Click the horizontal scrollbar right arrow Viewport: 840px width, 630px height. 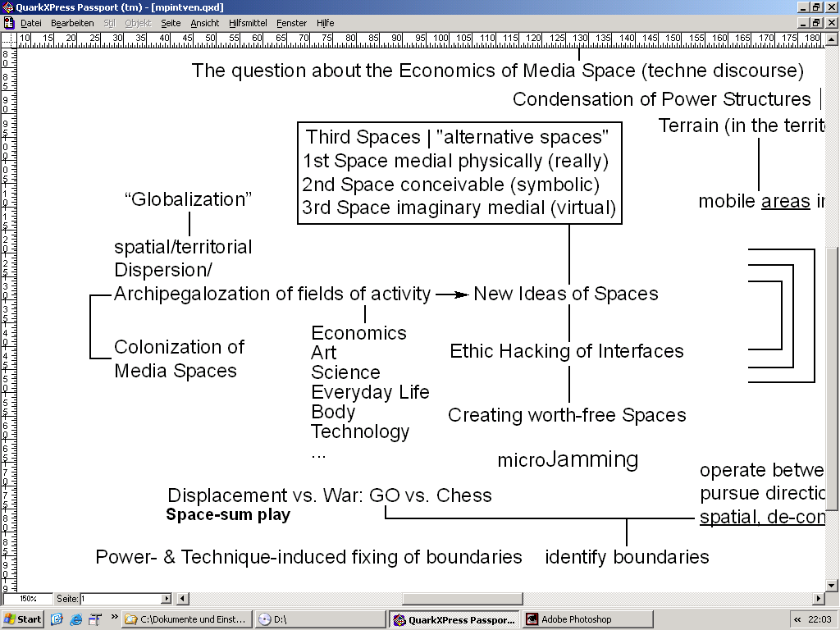click(x=819, y=598)
